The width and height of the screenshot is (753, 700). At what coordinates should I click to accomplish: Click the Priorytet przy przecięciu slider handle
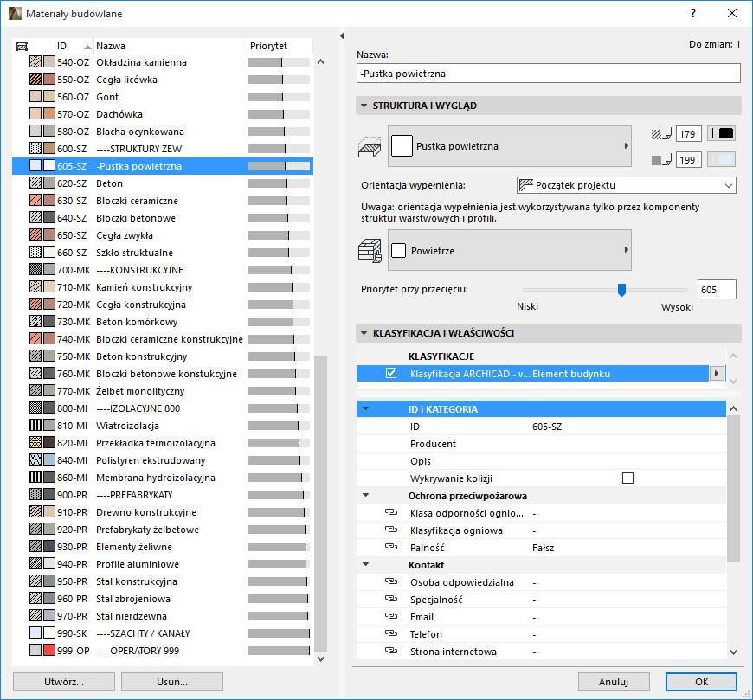coord(621,290)
